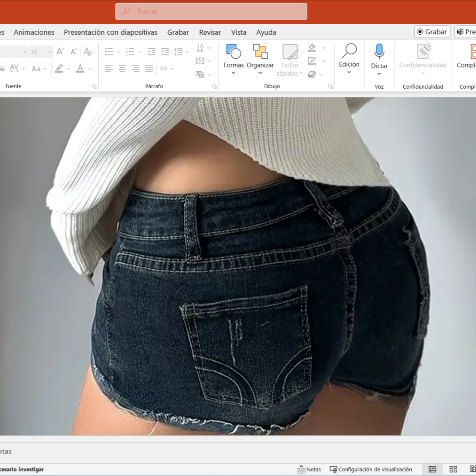Viewport: 476px width, 476px height.
Task: Click the Buscar search field
Action: tap(211, 11)
